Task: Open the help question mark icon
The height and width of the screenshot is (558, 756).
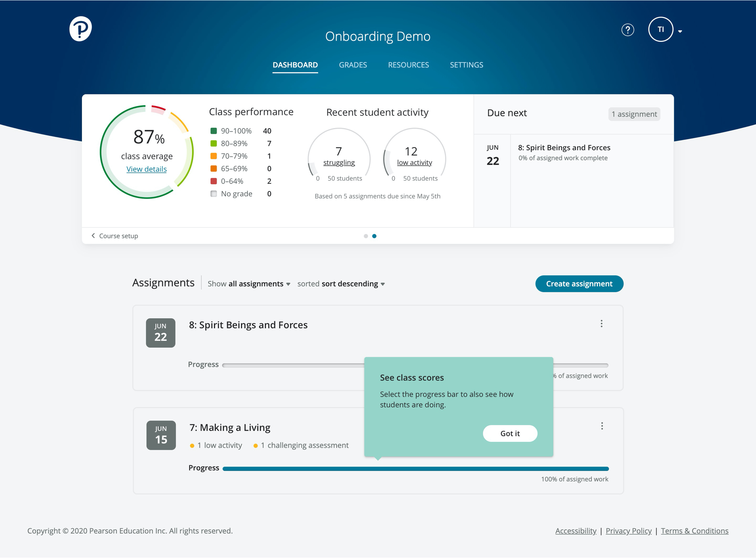Action: click(x=628, y=30)
